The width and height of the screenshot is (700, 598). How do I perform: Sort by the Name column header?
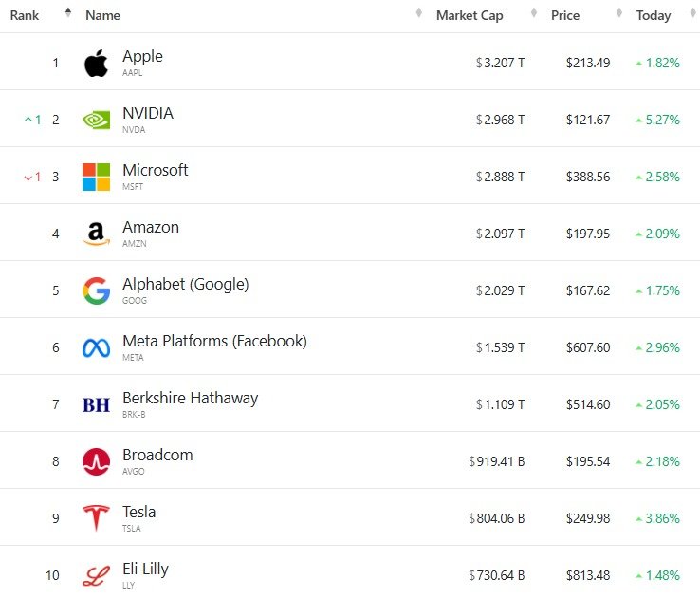point(102,15)
